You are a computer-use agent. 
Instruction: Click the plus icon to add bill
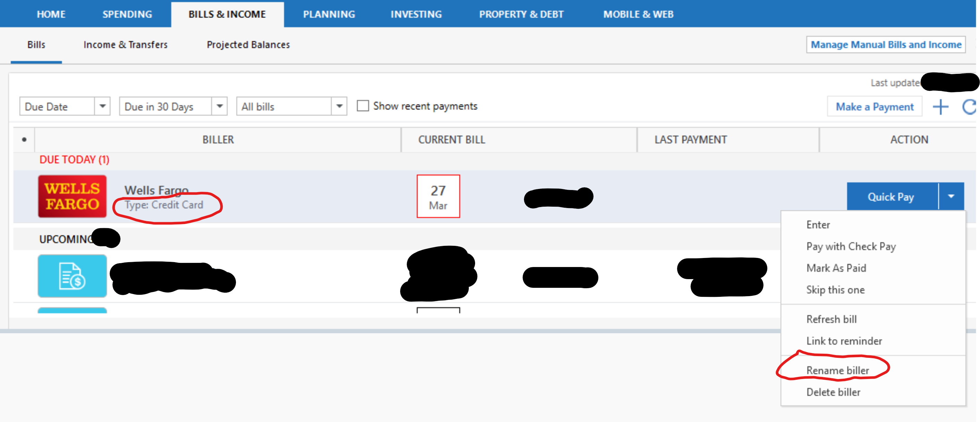pos(940,107)
